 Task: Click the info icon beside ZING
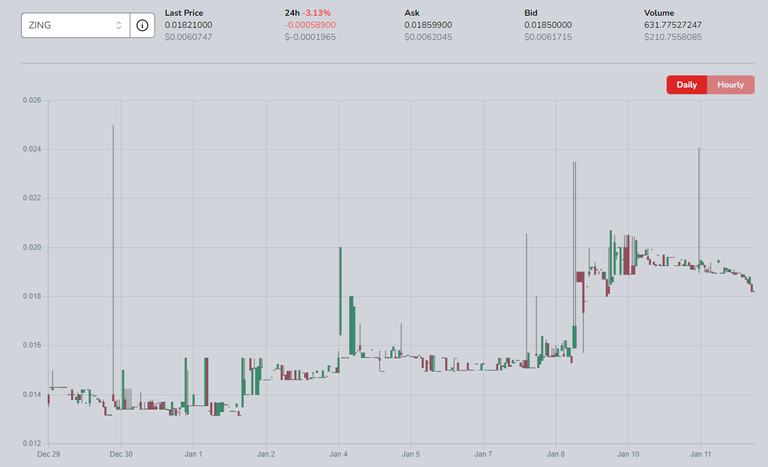point(142,25)
